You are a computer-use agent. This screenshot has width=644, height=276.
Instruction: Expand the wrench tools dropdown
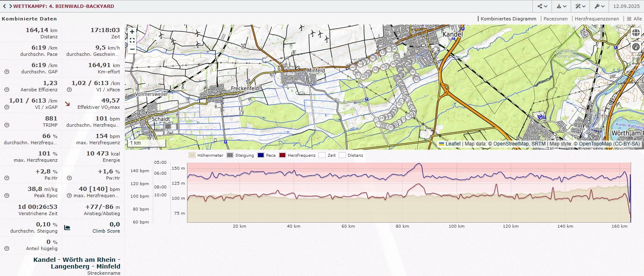click(599, 6)
